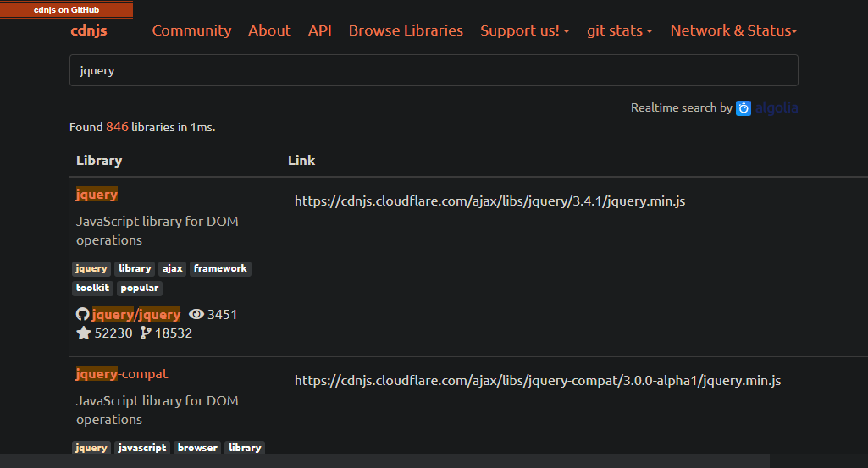Image resolution: width=868 pixels, height=468 pixels.
Task: Click the library tag under jquery-compat
Action: point(245,448)
